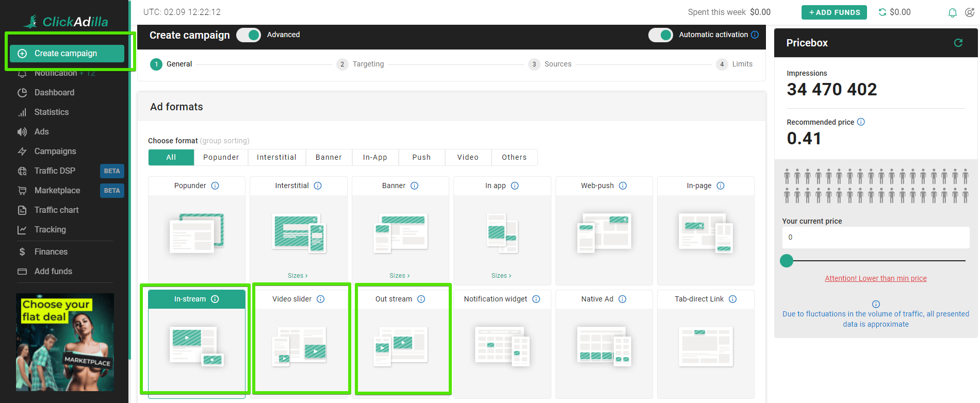The image size is (980, 403).
Task: Click the Lower than min price link
Action: click(x=875, y=278)
